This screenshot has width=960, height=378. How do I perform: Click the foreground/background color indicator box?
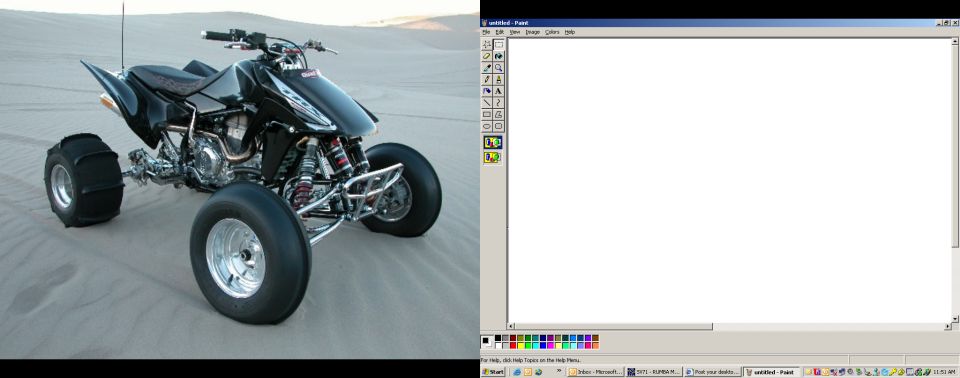tap(487, 341)
